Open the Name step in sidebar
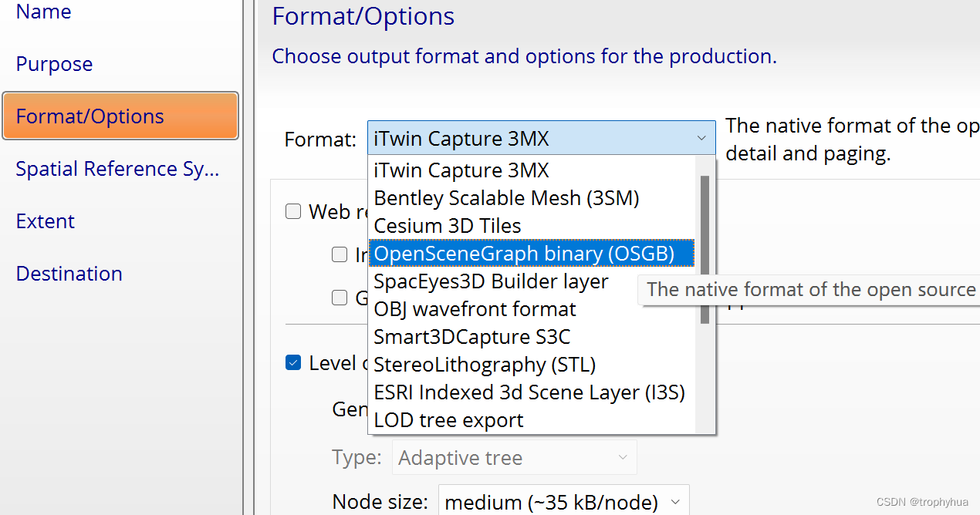This screenshot has width=980, height=515. point(43,12)
